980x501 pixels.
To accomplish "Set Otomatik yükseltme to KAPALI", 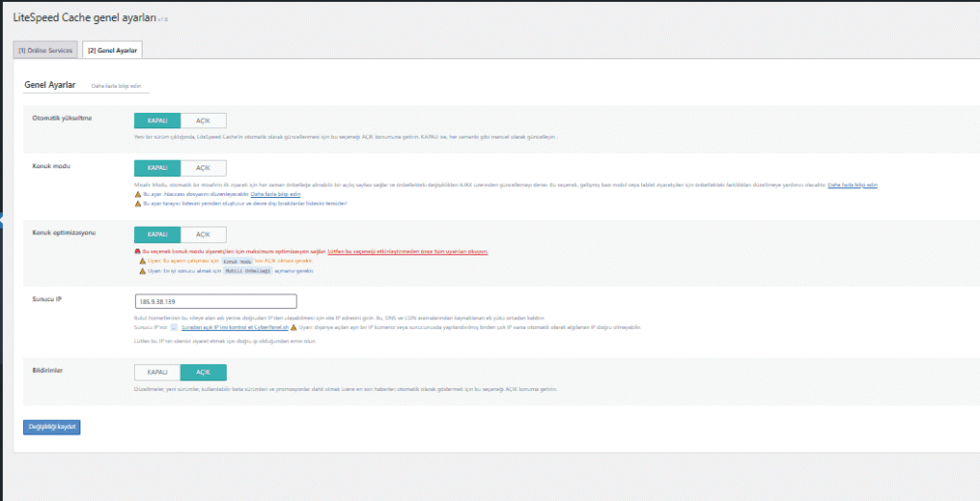I will point(157,120).
